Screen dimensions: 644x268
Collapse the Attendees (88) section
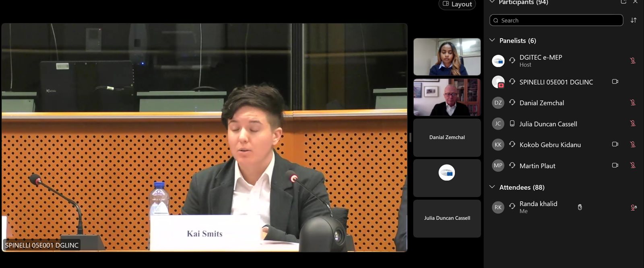click(492, 187)
